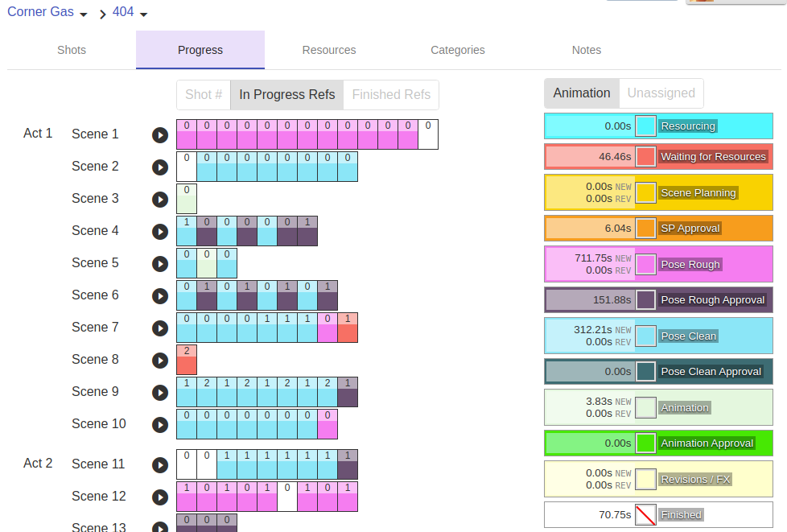This screenshot has width=787, height=532.
Task: Toggle the Shot # display option
Action: click(204, 95)
